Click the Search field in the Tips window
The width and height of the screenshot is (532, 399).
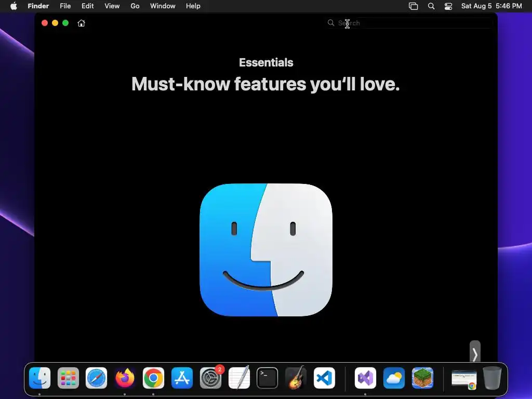[x=410, y=23]
